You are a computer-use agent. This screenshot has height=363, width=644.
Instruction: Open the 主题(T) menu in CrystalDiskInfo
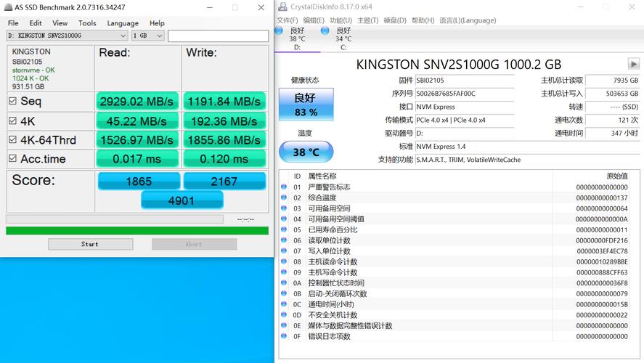click(x=367, y=20)
